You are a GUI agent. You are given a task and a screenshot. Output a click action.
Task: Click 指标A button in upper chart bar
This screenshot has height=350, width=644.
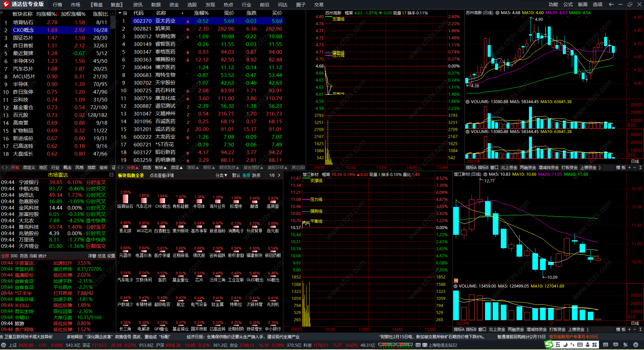coord(471,167)
